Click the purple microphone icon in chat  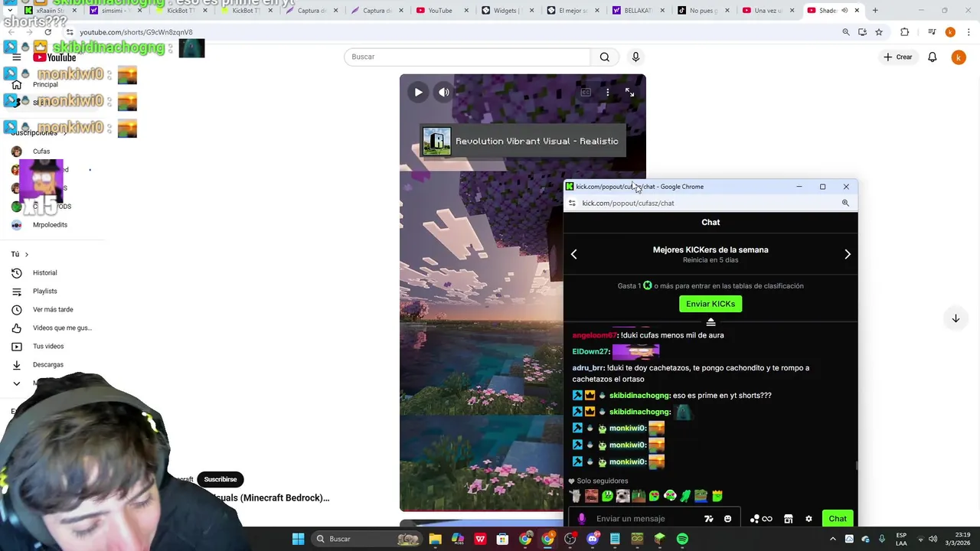coord(581,519)
